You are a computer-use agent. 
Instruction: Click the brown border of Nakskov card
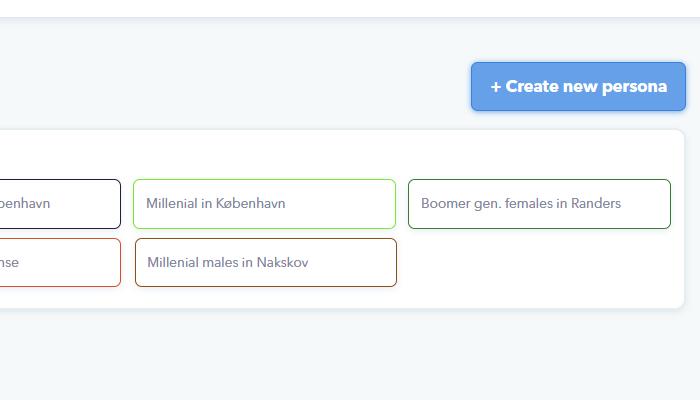click(x=266, y=239)
